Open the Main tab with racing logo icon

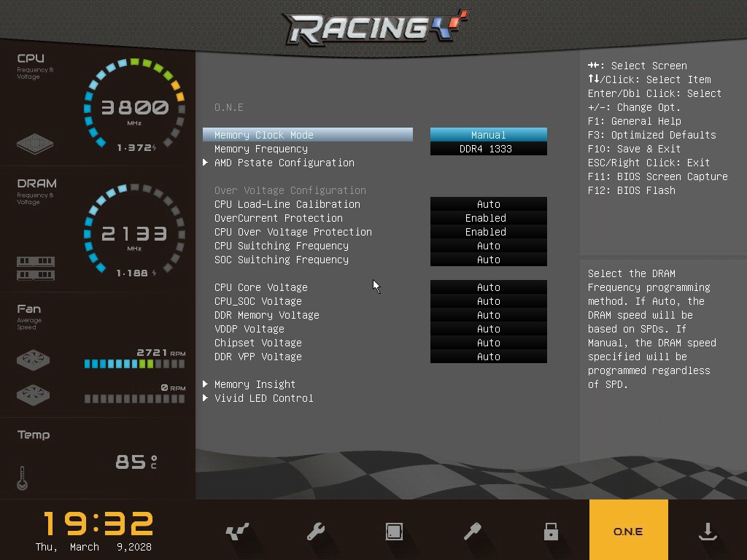pyautogui.click(x=237, y=532)
